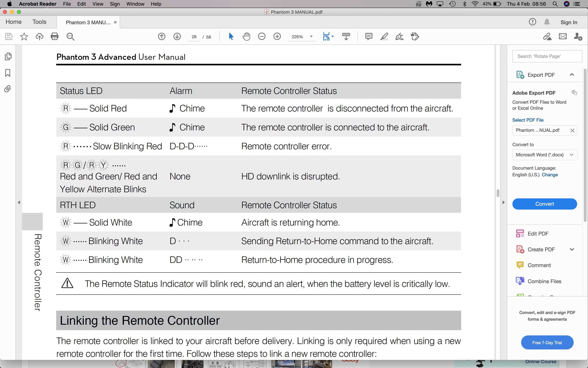Viewport: 588px width, 368px height.
Task: Zoom out with minus icon
Action: (262, 37)
